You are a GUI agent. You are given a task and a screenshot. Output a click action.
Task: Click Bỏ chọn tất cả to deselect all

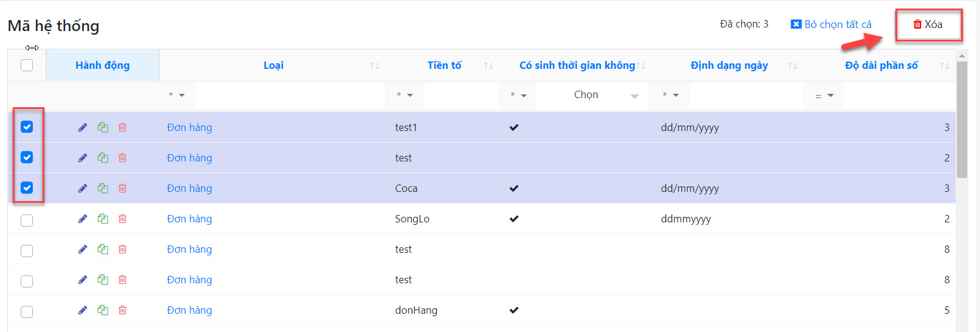831,24
